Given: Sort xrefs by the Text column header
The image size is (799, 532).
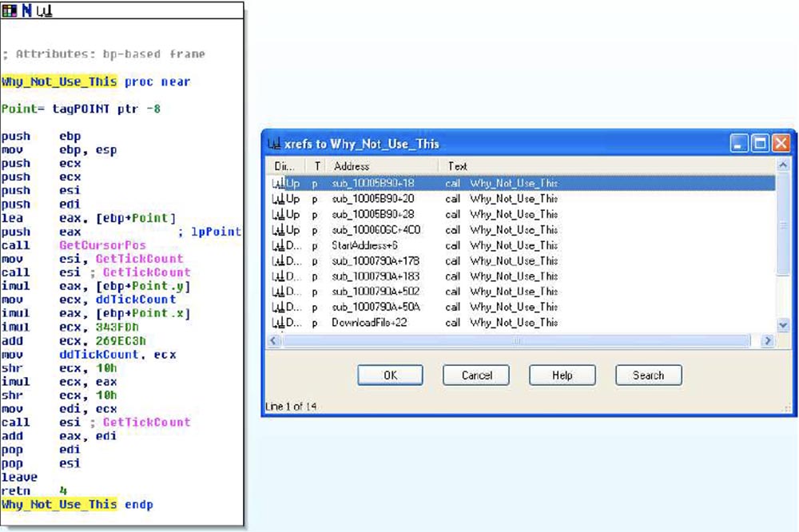Looking at the screenshot, I should tap(606, 166).
